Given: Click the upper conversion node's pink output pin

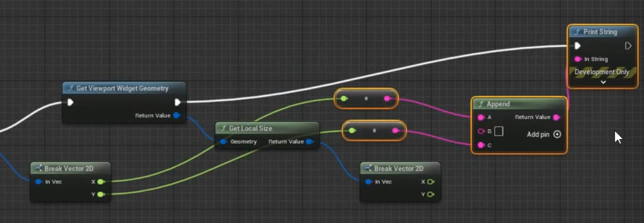Looking at the screenshot, I should (387, 98).
